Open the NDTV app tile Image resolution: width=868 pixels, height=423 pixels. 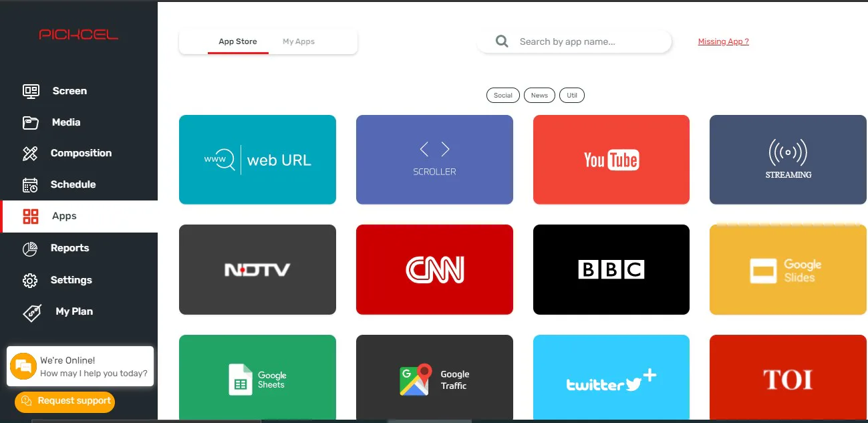click(257, 269)
